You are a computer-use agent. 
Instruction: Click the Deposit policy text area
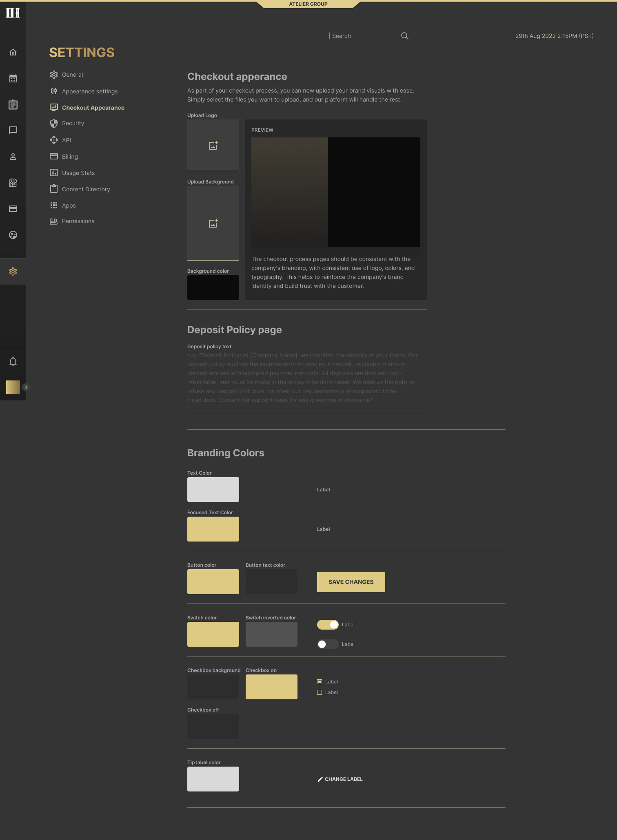coord(307,382)
